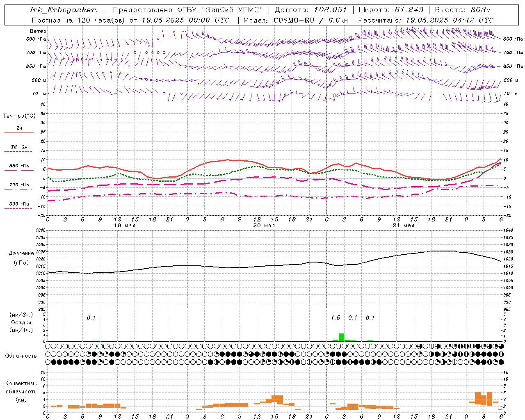Image resolution: width=525 pixels, height=420 pixels.
Task: Click the "Облачность" cloud cover label
Action: pyautogui.click(x=21, y=356)
